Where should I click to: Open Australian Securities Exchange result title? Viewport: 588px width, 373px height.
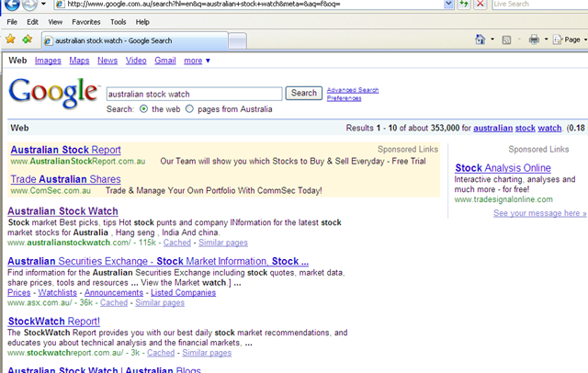point(158,261)
